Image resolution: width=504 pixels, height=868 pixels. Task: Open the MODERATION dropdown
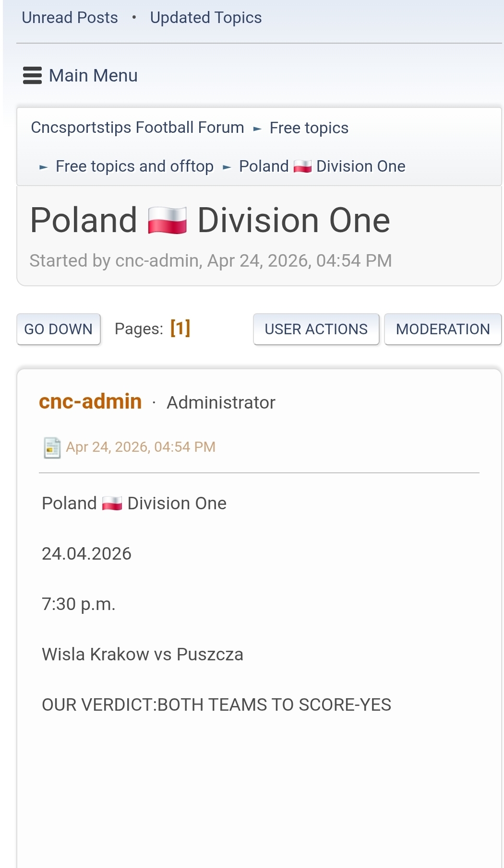443,329
